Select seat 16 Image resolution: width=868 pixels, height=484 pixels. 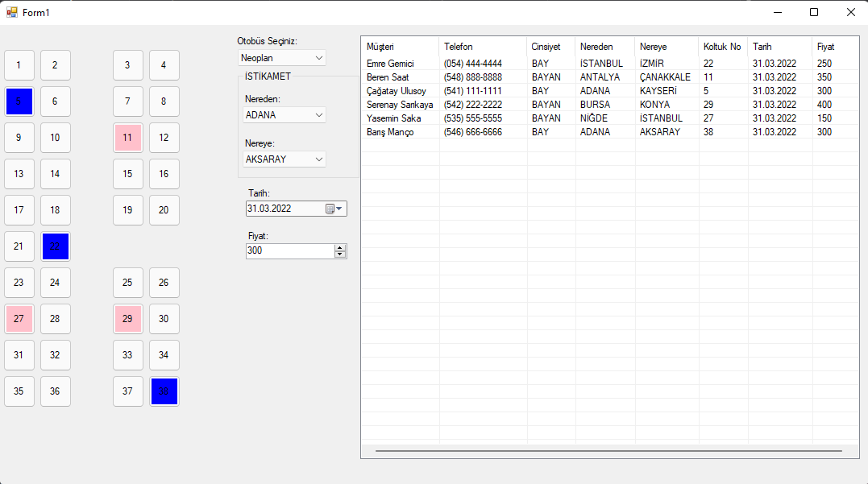point(164,174)
